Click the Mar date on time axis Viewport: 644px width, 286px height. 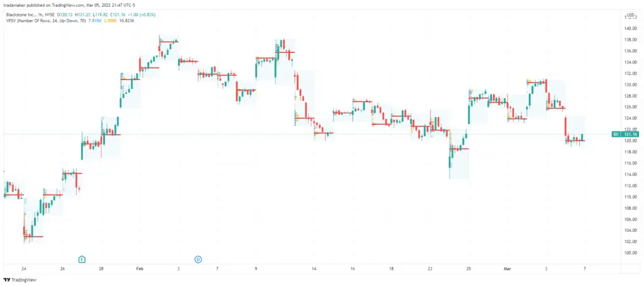pyautogui.click(x=508, y=269)
